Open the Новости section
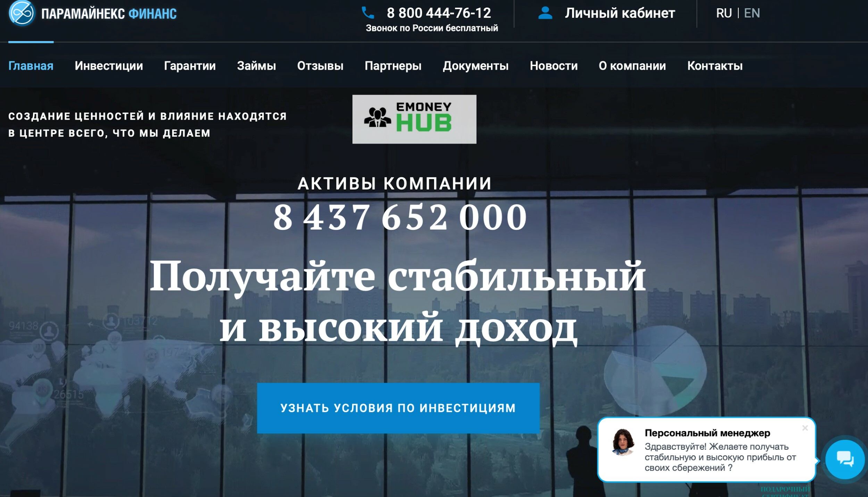Viewport: 868px width, 497px height. (553, 66)
